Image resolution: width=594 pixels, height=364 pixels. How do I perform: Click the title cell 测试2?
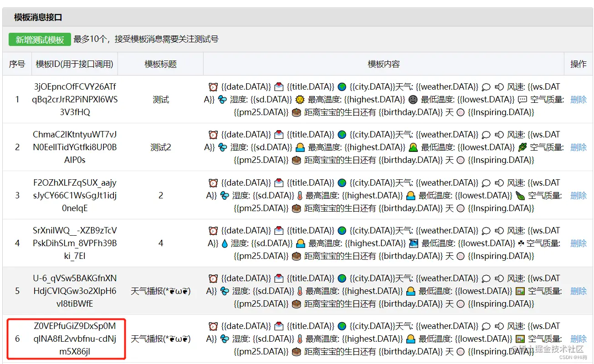click(x=161, y=147)
